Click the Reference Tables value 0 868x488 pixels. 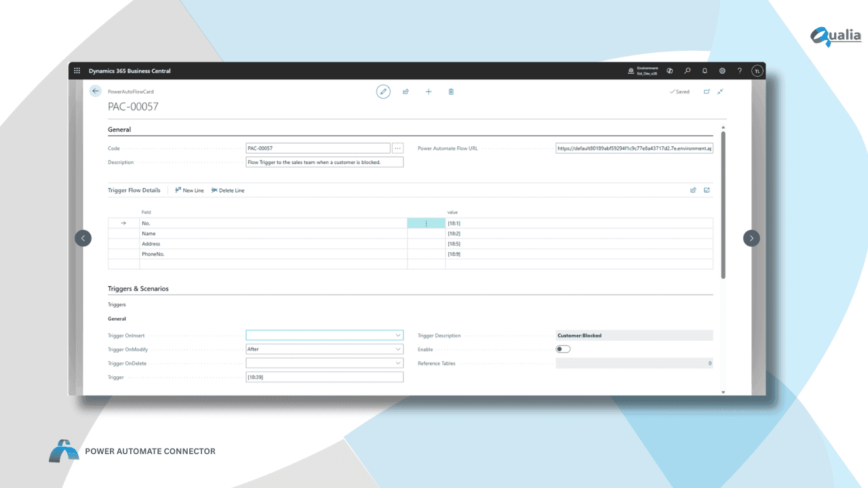pos(710,363)
